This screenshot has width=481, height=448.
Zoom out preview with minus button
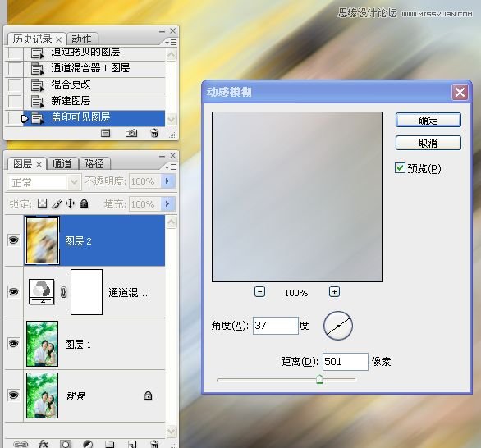pos(260,291)
